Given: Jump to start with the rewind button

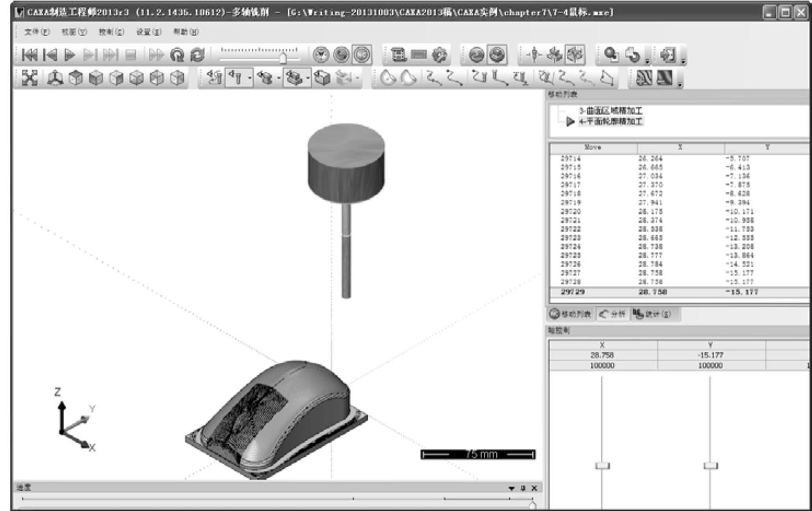Looking at the screenshot, I should (x=29, y=55).
